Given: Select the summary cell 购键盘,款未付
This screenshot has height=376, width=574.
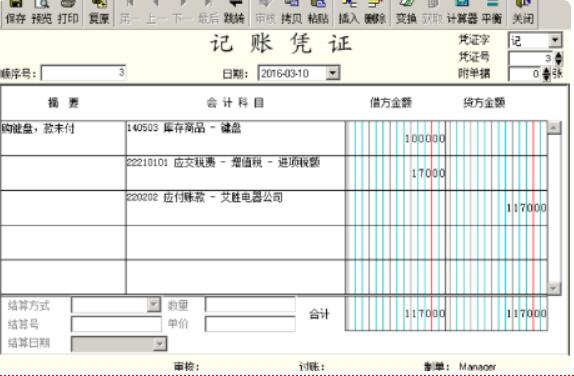Looking at the screenshot, I should (x=63, y=138).
